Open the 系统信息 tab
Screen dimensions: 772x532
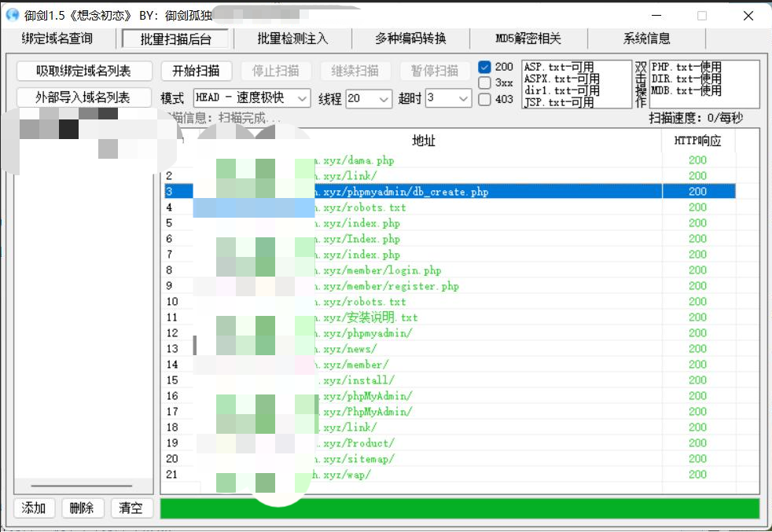[646, 39]
